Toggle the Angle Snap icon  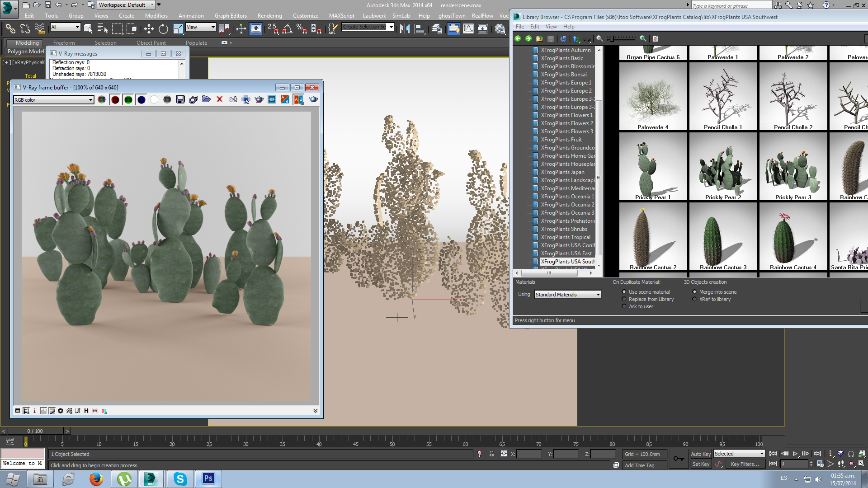pos(287,29)
